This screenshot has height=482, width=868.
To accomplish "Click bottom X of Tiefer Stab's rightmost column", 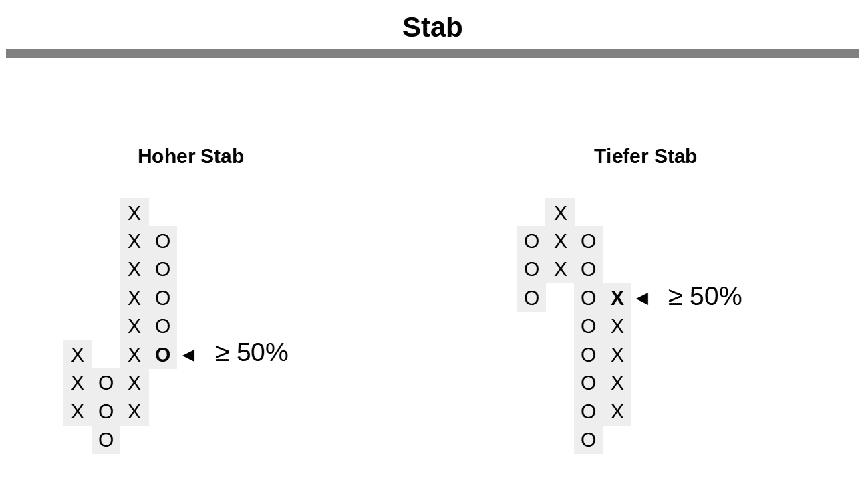I will point(617,412).
